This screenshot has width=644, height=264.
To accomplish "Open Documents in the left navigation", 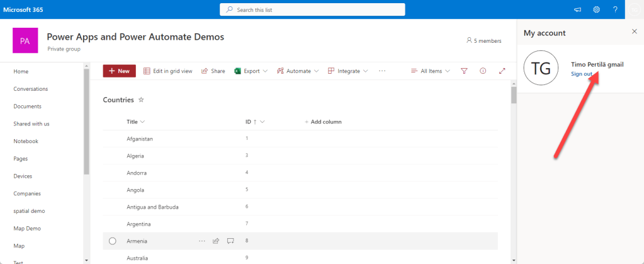I will click(x=27, y=106).
